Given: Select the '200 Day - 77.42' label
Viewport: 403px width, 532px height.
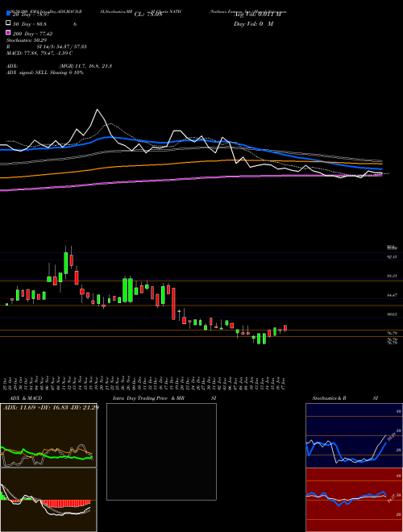Looking at the screenshot, I should [32, 34].
